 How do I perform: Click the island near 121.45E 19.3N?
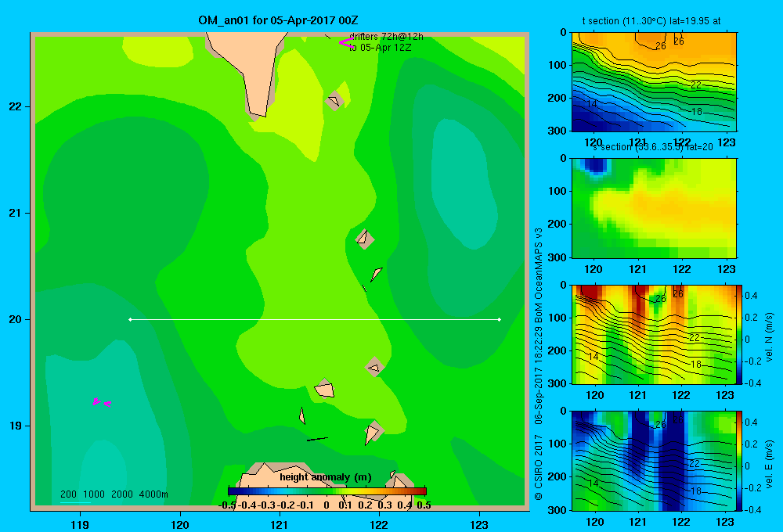tap(325, 389)
